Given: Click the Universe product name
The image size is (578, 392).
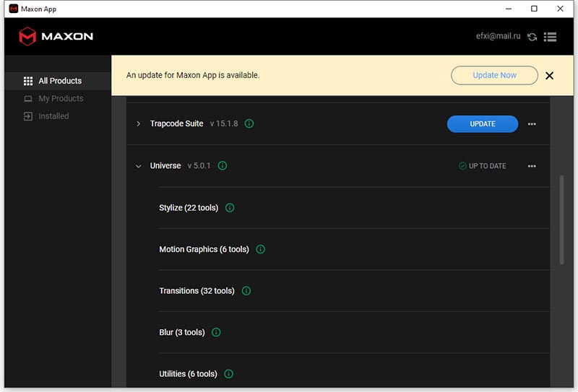Looking at the screenshot, I should pyautogui.click(x=165, y=166).
